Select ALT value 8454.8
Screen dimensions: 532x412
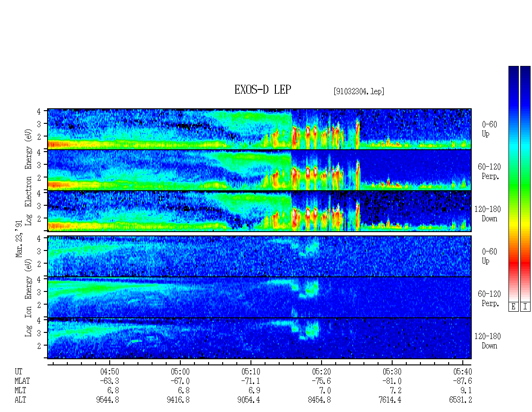319,400
